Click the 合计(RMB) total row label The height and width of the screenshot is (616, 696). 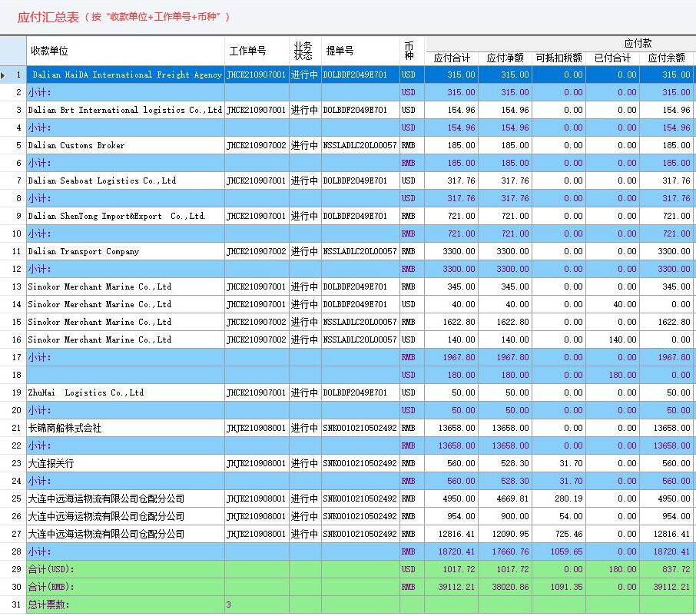coord(51,587)
